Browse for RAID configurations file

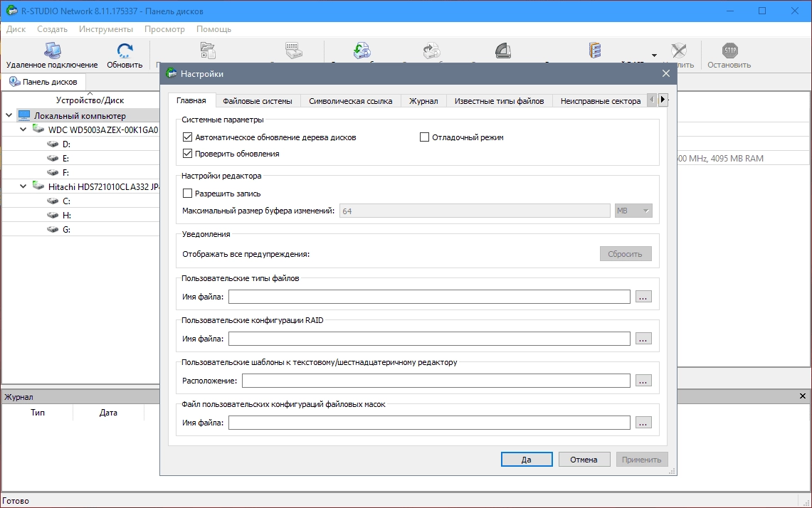643,339
